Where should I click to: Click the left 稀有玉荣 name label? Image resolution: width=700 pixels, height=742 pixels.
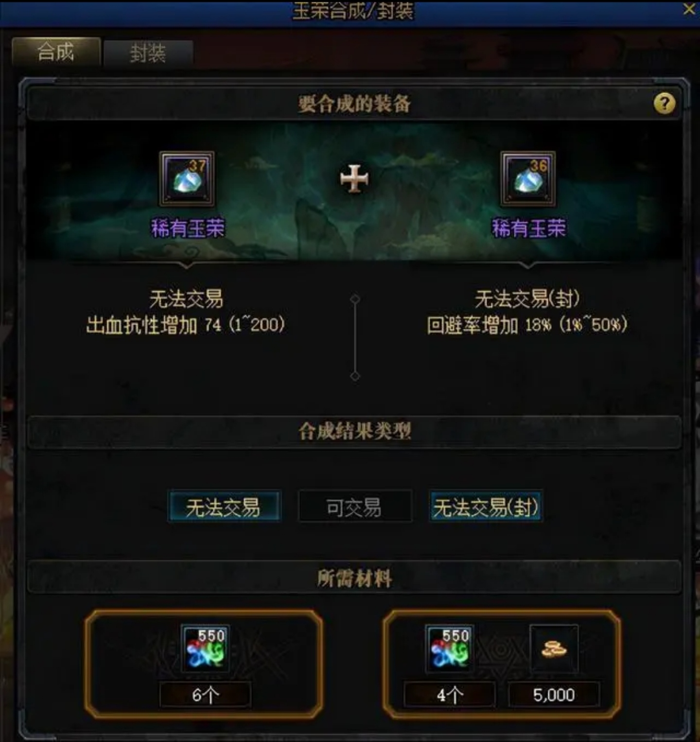coord(188,228)
